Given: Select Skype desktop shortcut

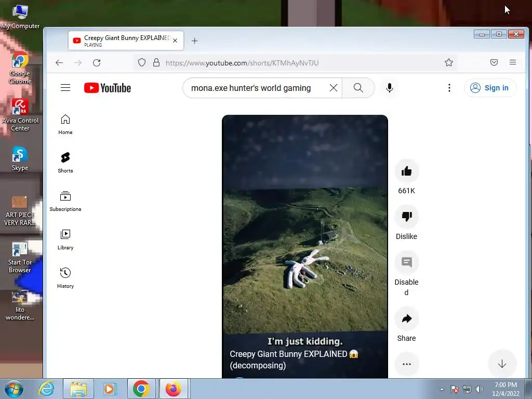Looking at the screenshot, I should [20, 159].
